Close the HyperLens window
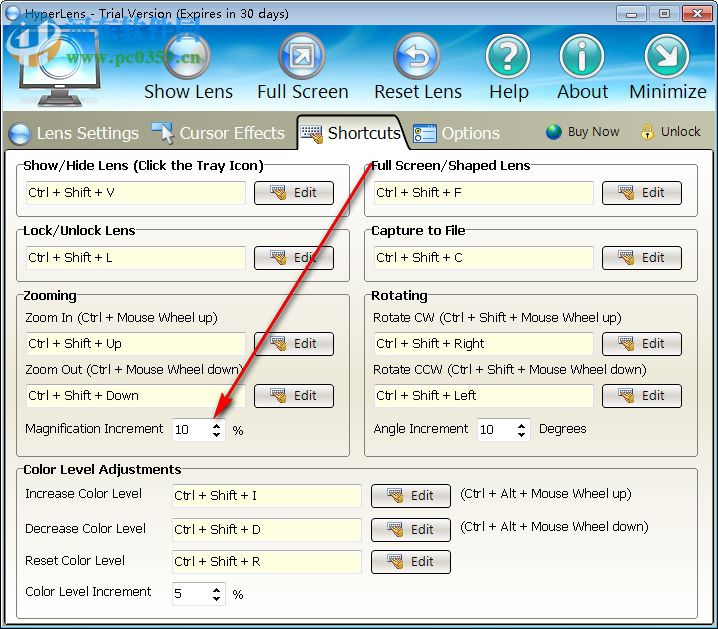The width and height of the screenshot is (718, 629). point(697,14)
